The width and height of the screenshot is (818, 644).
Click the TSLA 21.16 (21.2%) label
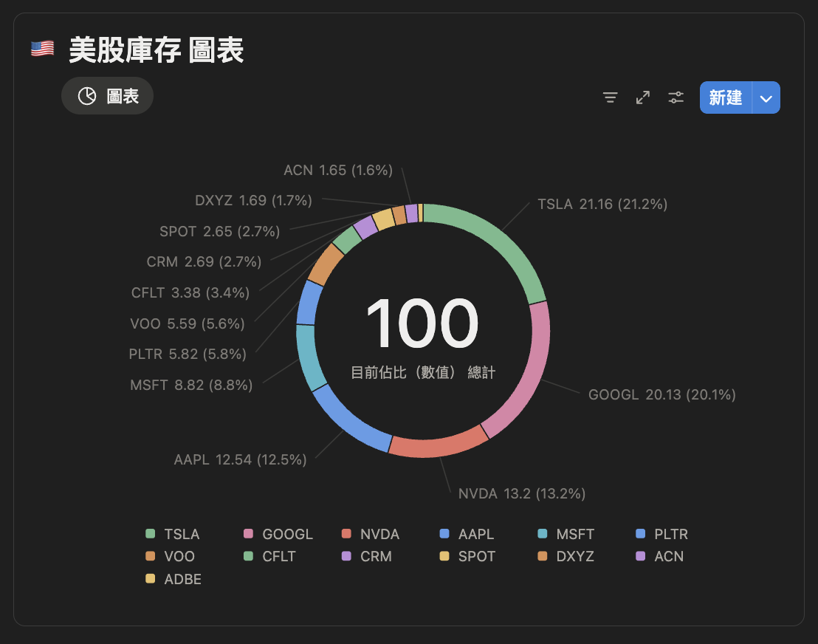tap(602, 204)
